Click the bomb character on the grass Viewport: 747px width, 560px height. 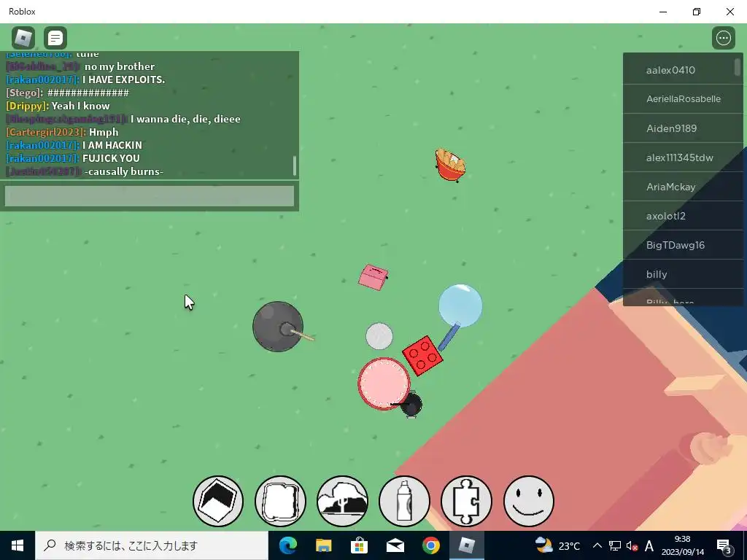(x=279, y=327)
